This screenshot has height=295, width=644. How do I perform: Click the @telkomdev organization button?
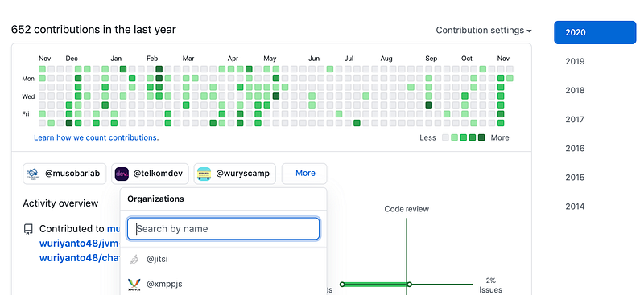pos(150,174)
